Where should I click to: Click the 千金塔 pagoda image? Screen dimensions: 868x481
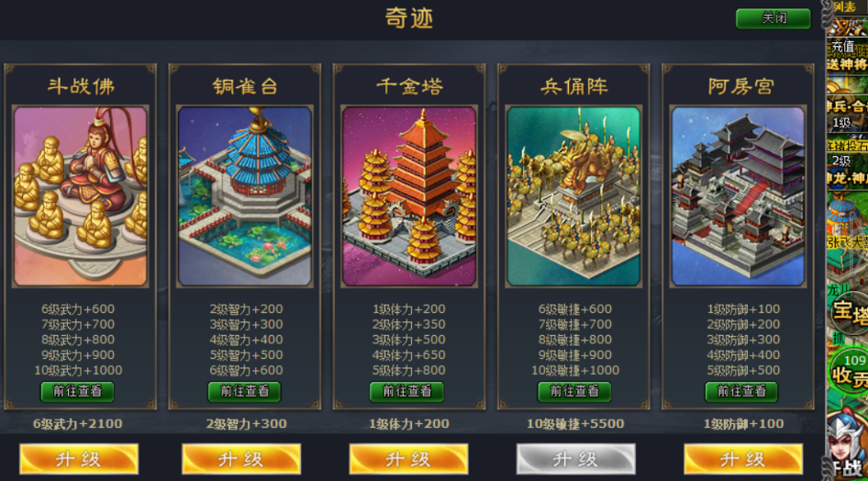point(409,196)
